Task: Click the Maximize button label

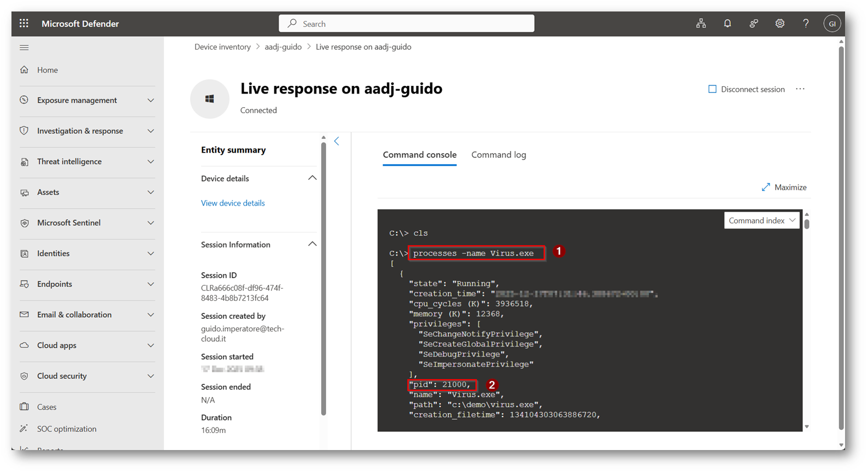Action: click(x=790, y=187)
